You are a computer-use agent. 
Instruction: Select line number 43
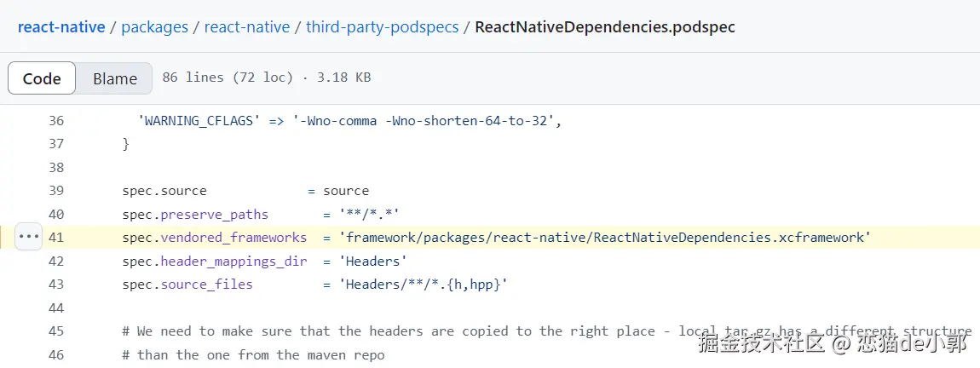[56, 285]
